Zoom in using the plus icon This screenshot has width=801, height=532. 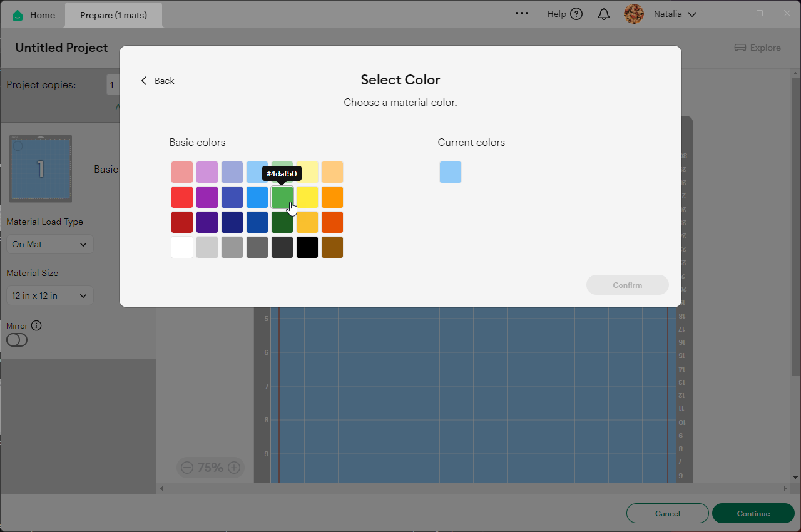pos(234,468)
